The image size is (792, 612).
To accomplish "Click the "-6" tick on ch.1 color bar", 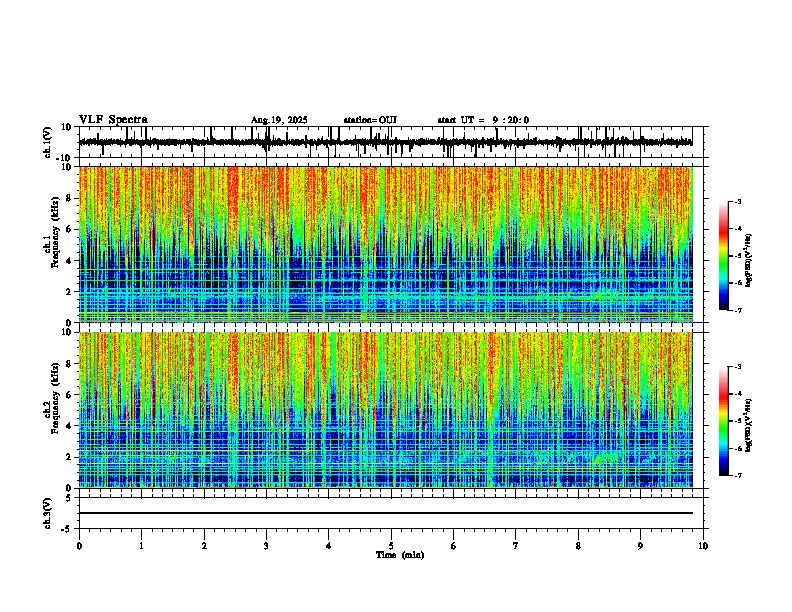I will coord(737,283).
